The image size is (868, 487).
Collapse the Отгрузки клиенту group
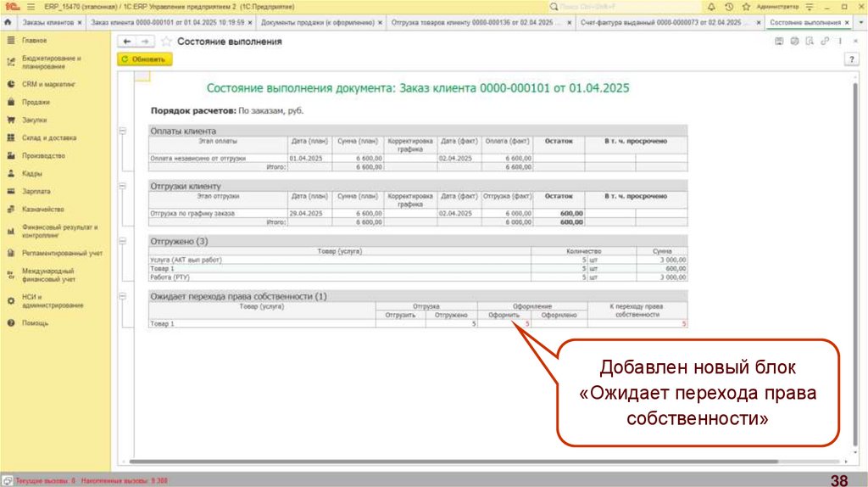point(123,186)
